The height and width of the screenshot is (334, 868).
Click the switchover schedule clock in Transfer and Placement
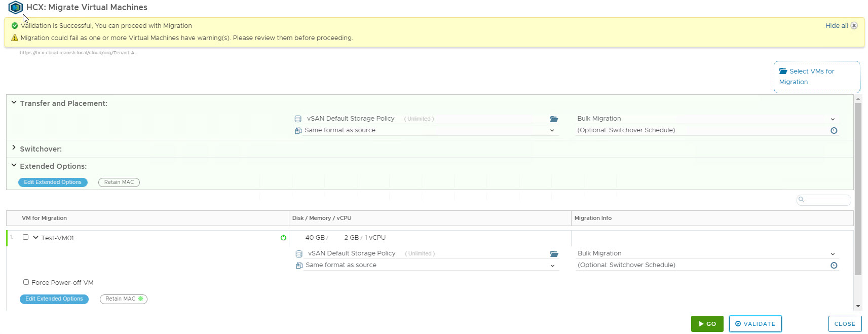(x=834, y=131)
